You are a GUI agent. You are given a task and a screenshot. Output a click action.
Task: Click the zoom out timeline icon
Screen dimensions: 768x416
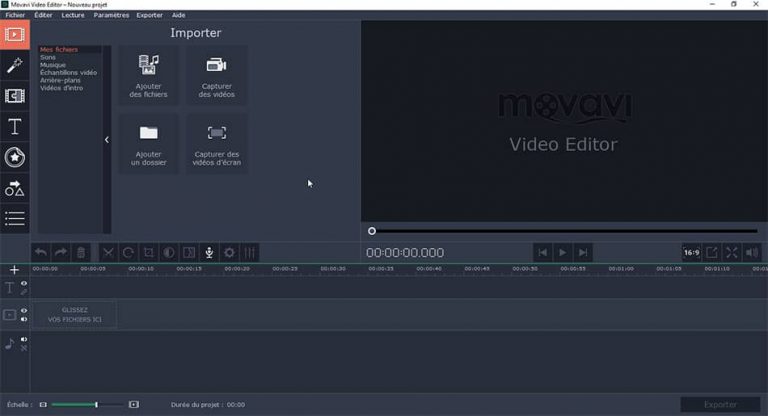pyautogui.click(x=43, y=405)
